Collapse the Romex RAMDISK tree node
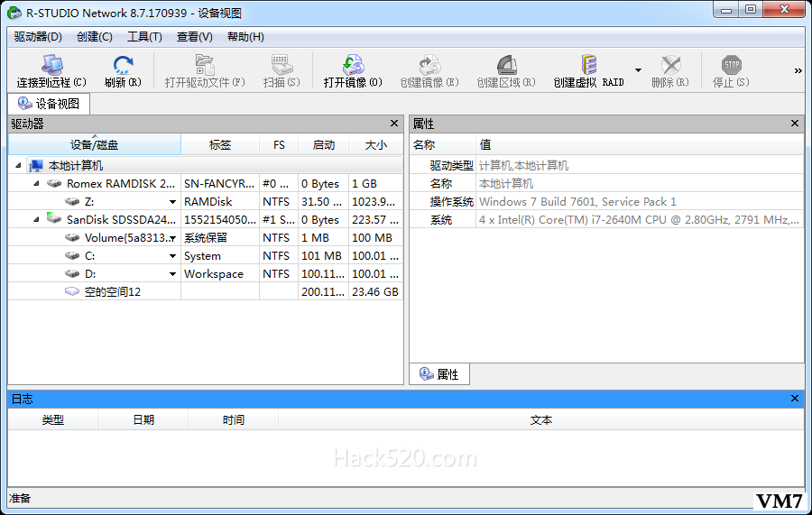Screen dimensions: 812x515 pyautogui.click(x=36, y=183)
